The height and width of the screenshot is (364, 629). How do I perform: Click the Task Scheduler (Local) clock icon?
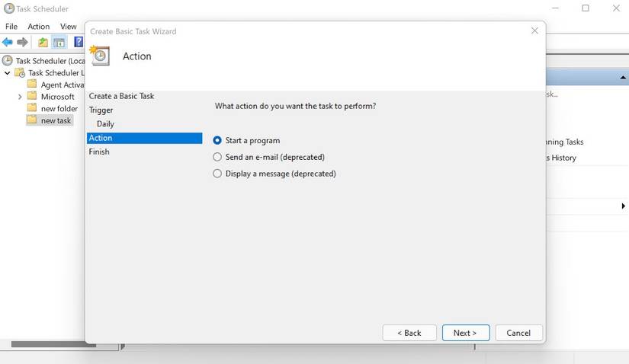pyautogui.click(x=8, y=60)
